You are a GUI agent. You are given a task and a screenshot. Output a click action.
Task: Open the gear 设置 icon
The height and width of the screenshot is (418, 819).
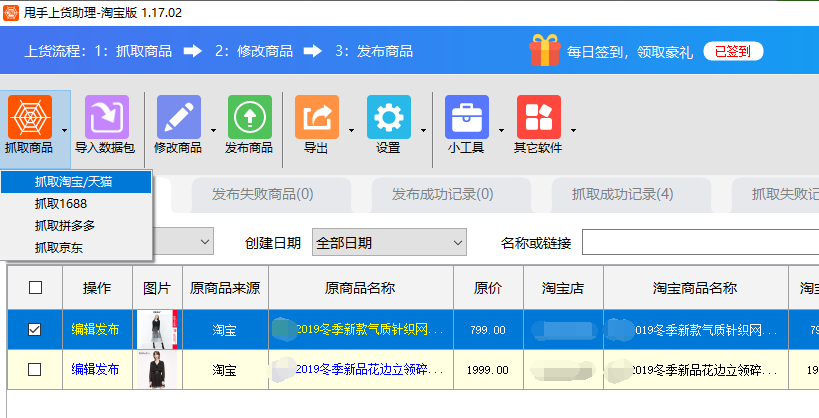click(x=389, y=117)
